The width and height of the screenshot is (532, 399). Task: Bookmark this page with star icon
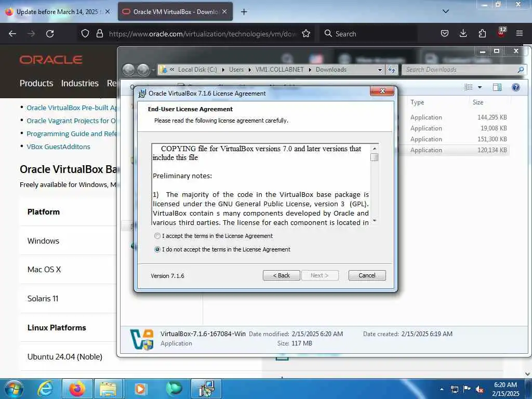(x=306, y=34)
